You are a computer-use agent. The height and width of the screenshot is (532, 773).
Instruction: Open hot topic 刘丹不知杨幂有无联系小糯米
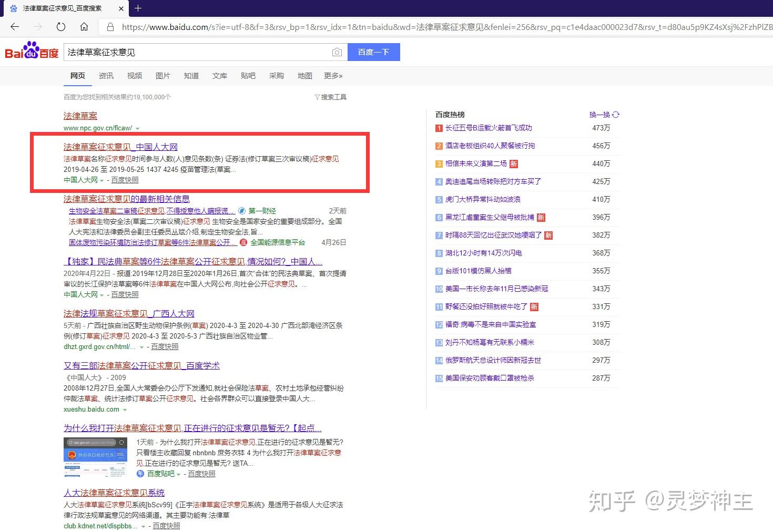(490, 342)
